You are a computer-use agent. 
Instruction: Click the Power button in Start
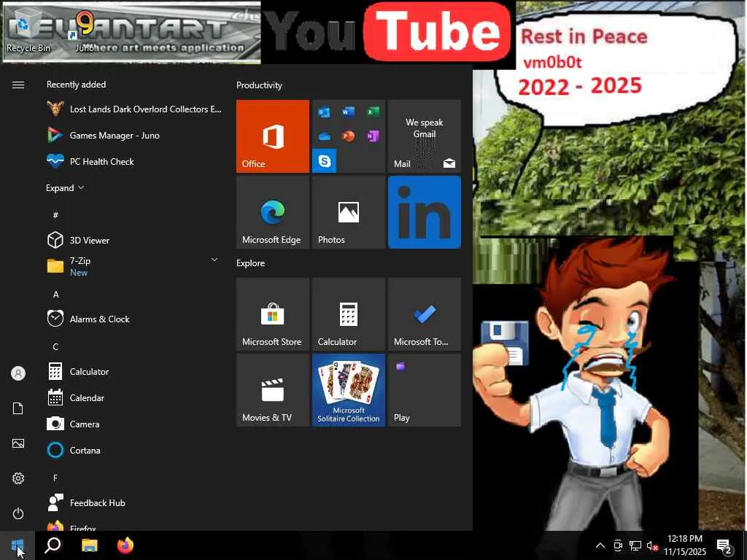[x=18, y=513]
